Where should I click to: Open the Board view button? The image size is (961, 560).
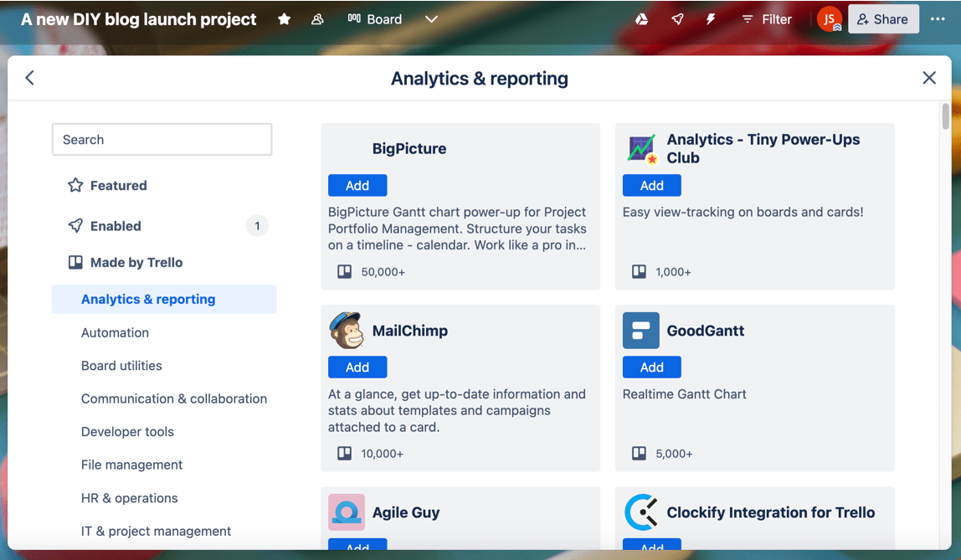pos(374,19)
